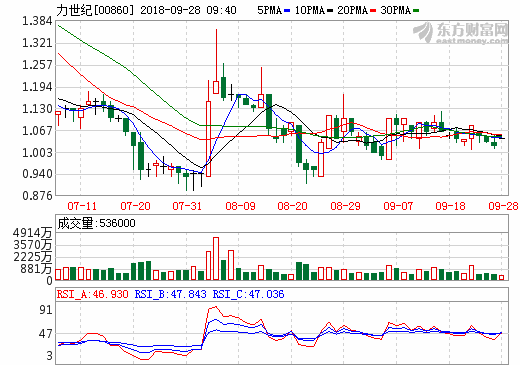Click price axis value 0.940
The width and height of the screenshot is (520, 365).
(x=37, y=174)
